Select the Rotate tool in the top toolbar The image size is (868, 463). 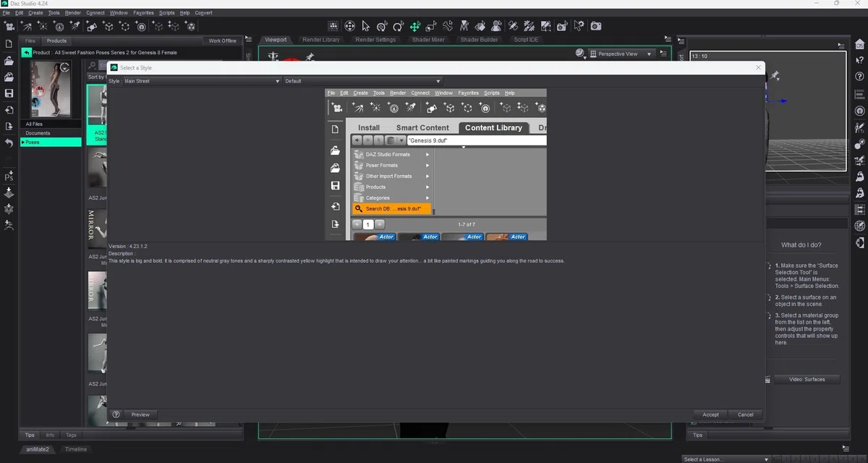point(399,26)
